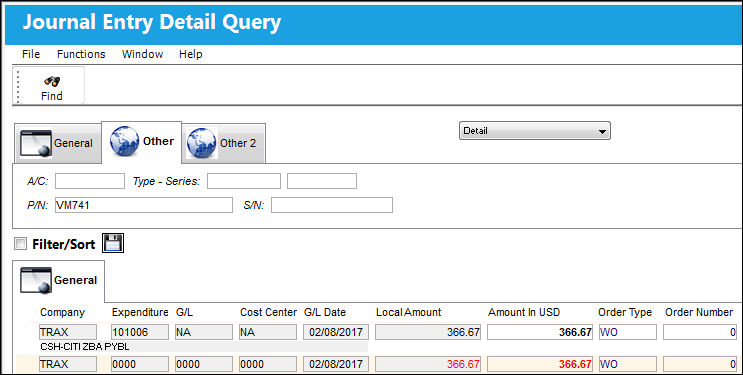Screen dimensions: 743x375
Task: Switch to the upper General tab
Action: click(x=57, y=143)
